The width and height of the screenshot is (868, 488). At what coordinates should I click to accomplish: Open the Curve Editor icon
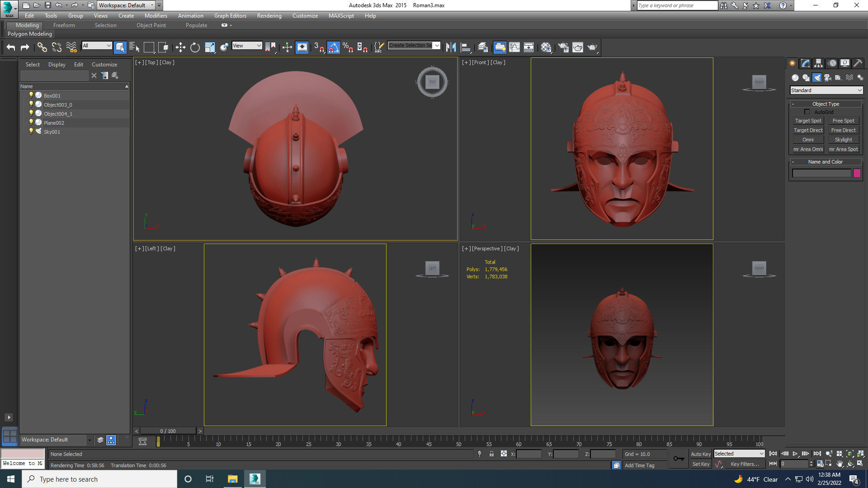point(514,47)
